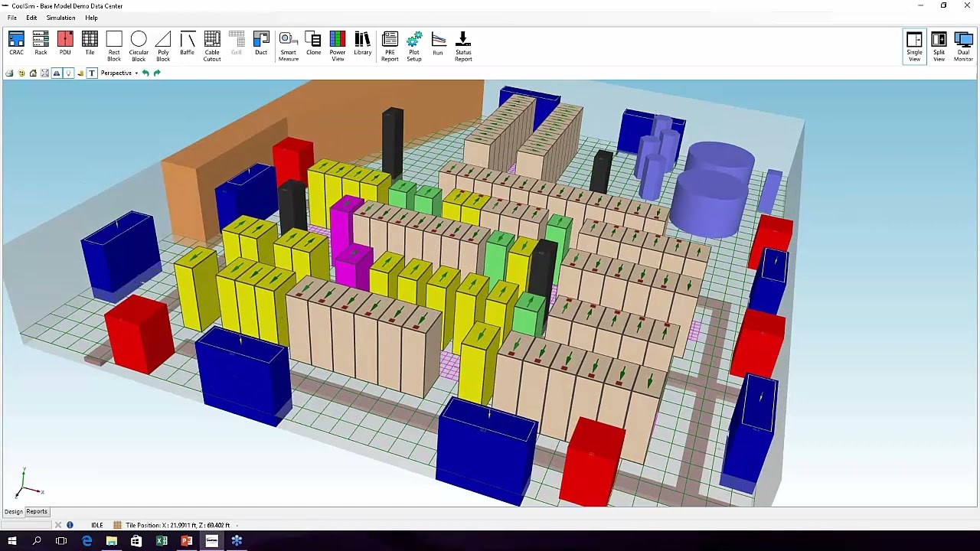
Task: Toggle the lighting bulb button
Action: [x=68, y=73]
